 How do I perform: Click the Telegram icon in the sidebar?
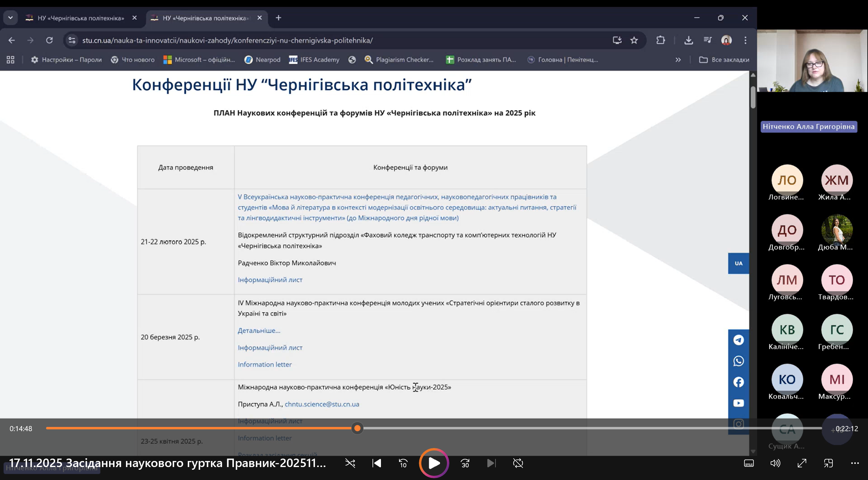(738, 340)
